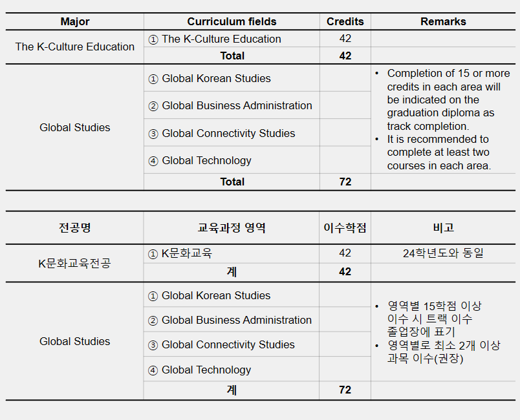Viewport: 520px width, 420px height.
Task: Select the "비고" column header
Action: (443, 227)
